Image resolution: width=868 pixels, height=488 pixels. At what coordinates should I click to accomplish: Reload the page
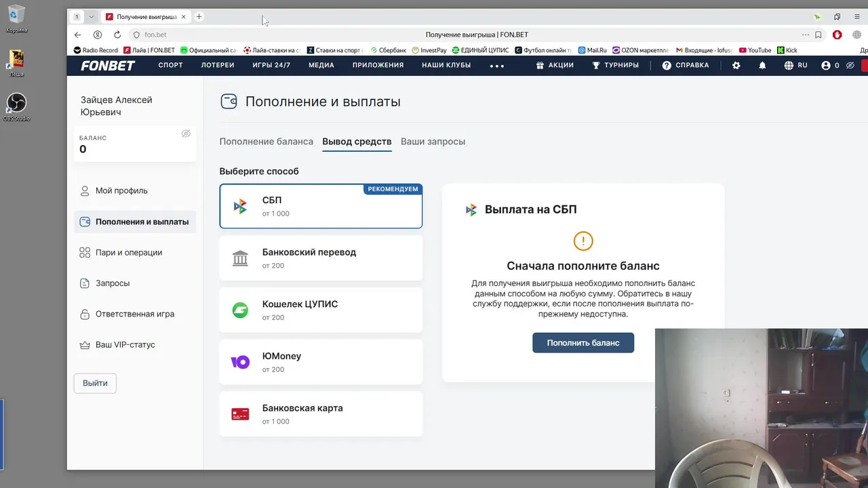pos(117,35)
